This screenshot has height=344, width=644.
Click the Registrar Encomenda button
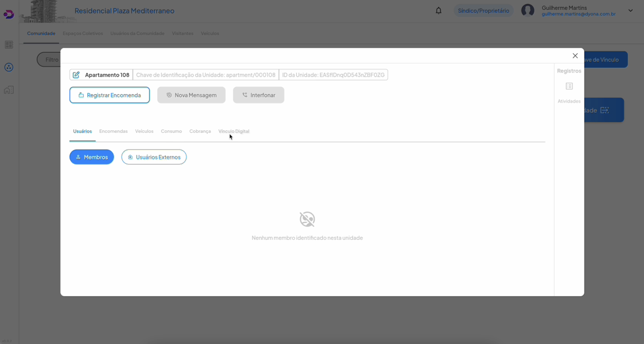pyautogui.click(x=109, y=95)
